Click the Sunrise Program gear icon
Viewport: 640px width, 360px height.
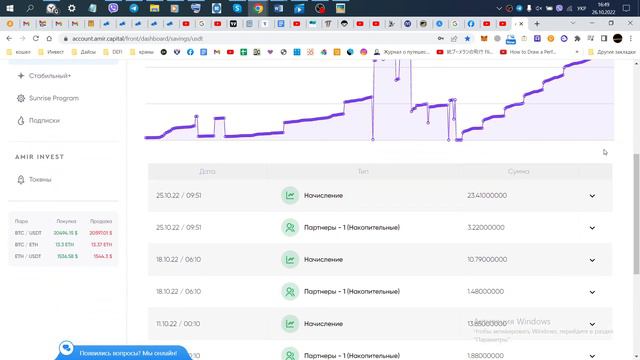[21, 98]
